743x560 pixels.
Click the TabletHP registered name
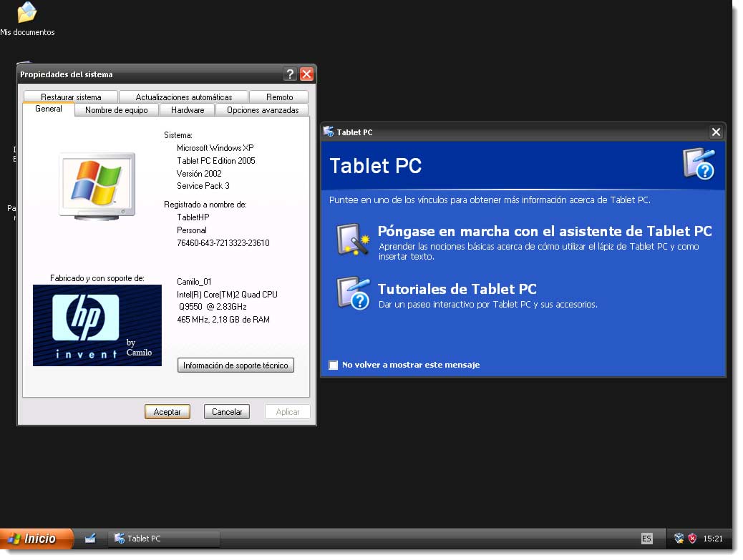(x=193, y=217)
